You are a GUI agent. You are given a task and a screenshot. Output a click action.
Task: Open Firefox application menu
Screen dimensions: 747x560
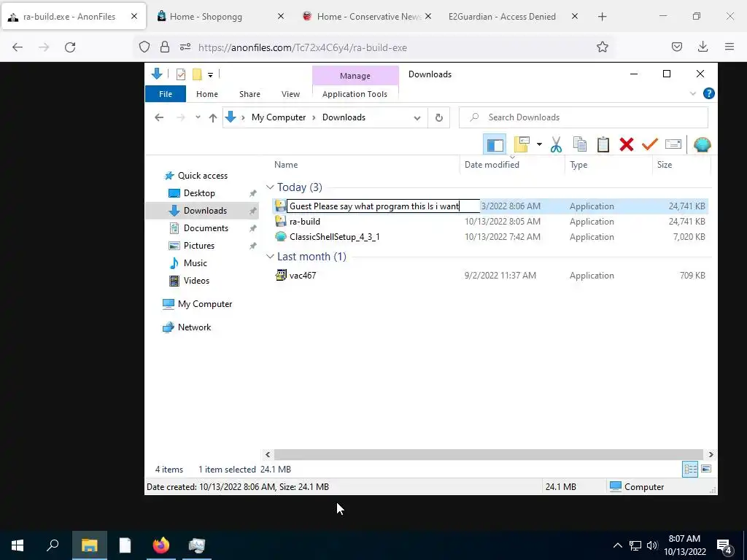pos(729,47)
